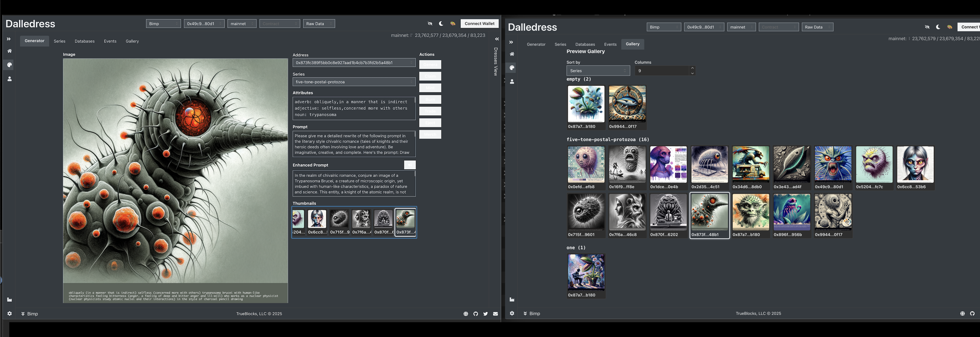The image size is (980, 337).
Task: Open gallery image 0x49c9...80d1
Action: (833, 168)
